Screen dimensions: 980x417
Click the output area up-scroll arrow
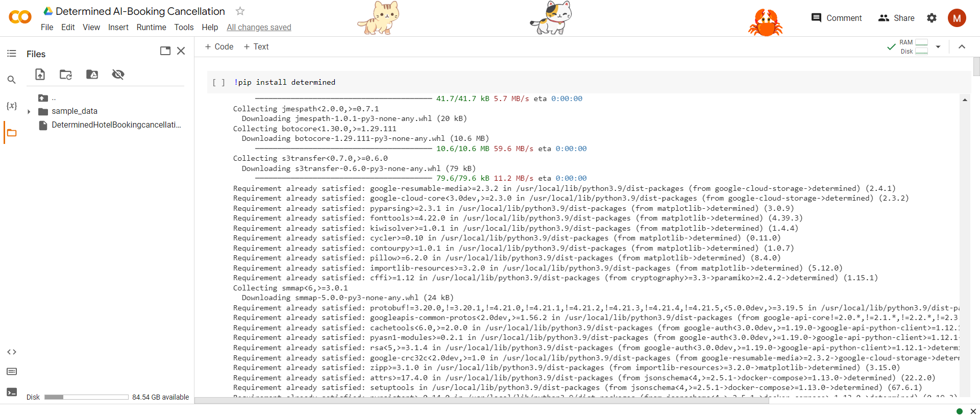click(965, 100)
